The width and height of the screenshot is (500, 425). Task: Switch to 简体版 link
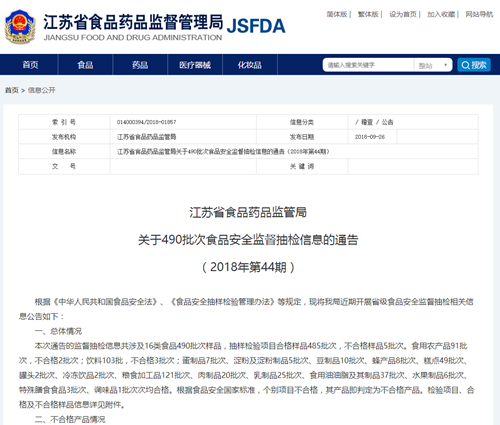pos(337,14)
